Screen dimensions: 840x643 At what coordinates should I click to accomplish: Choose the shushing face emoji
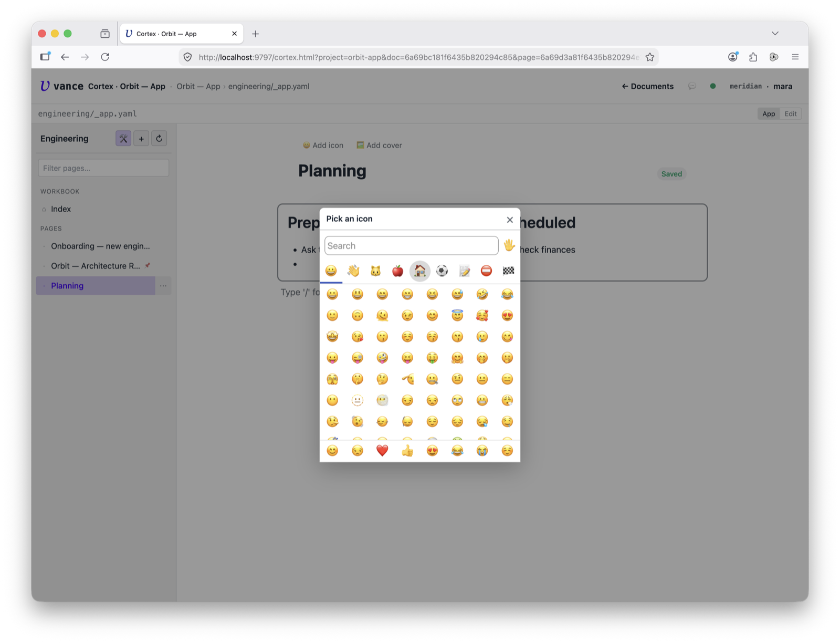tap(358, 379)
